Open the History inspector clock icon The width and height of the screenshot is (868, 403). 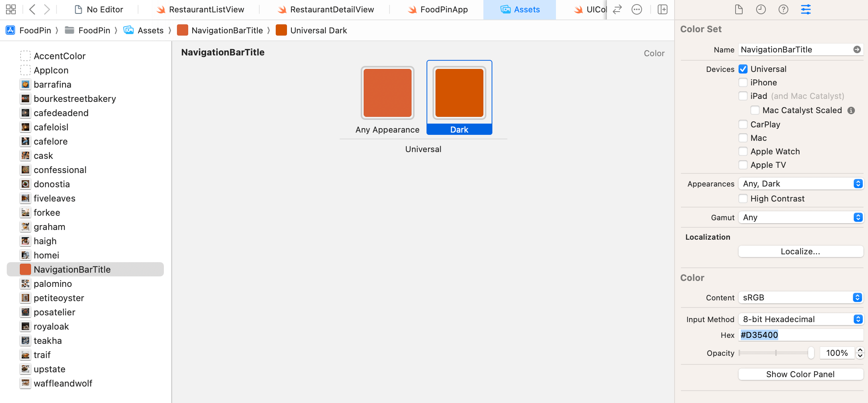tap(761, 9)
